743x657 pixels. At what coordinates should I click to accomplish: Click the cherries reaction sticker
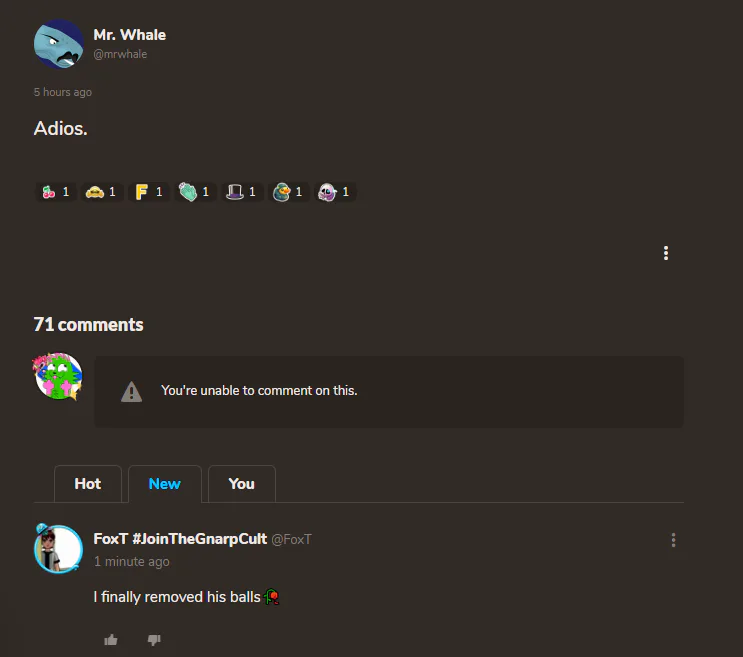pyautogui.click(x=56, y=192)
